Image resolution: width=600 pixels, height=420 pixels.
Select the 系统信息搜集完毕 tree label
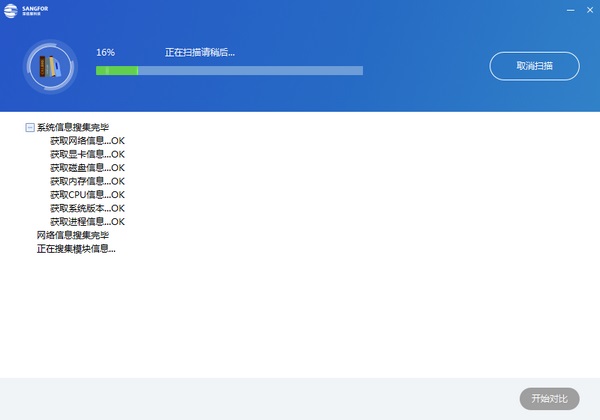pos(73,128)
